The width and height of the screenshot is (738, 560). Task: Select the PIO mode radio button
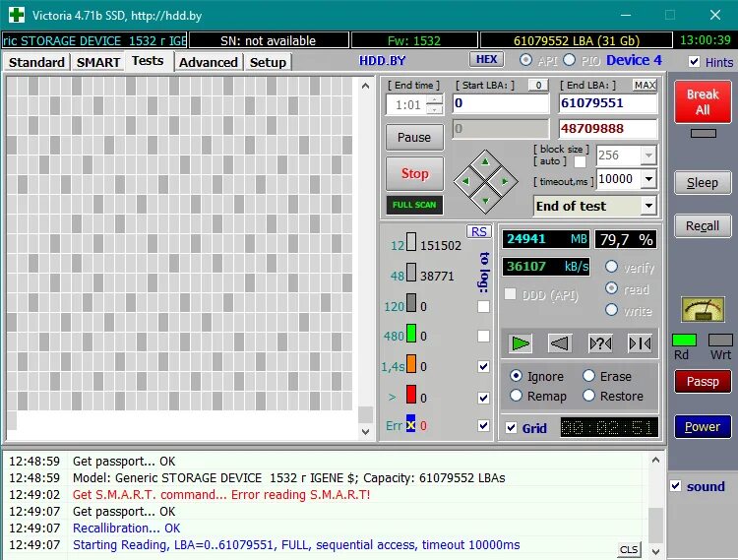point(570,60)
